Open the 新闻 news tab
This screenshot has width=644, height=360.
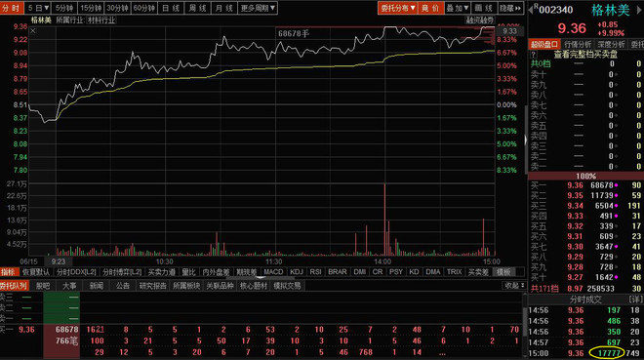(96, 286)
